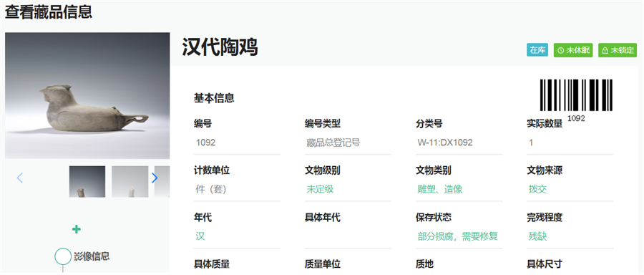Click the 具体年代 label
This screenshot has height=275, width=644.
[x=323, y=218]
